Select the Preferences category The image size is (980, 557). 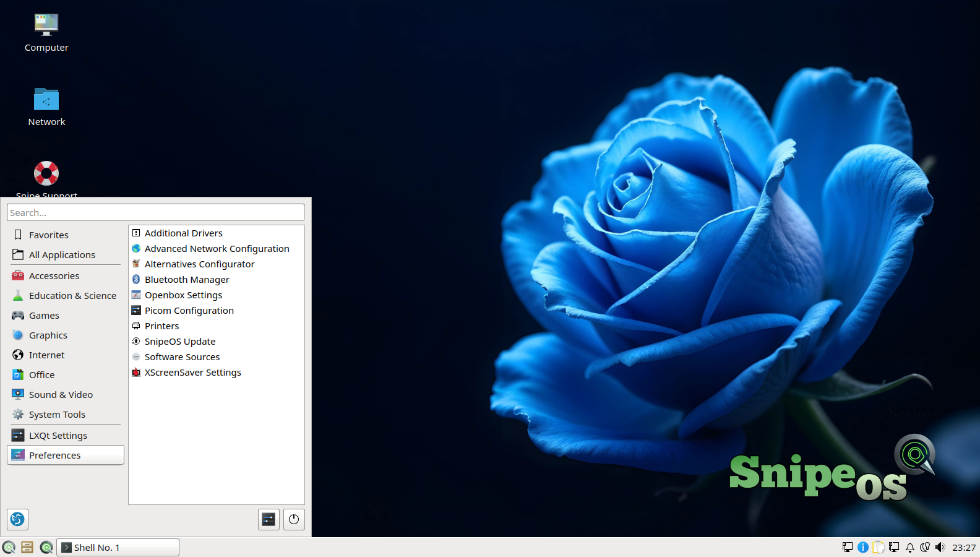coord(66,456)
